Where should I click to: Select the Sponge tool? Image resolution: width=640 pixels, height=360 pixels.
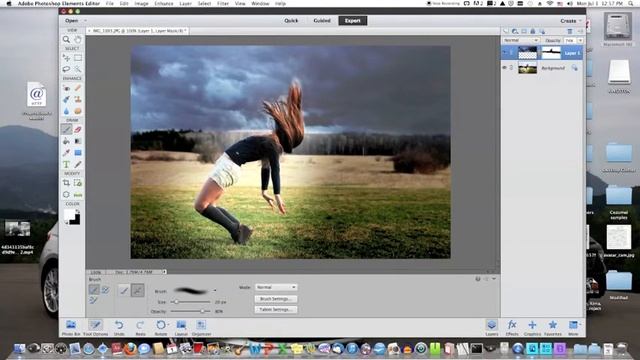[78, 111]
